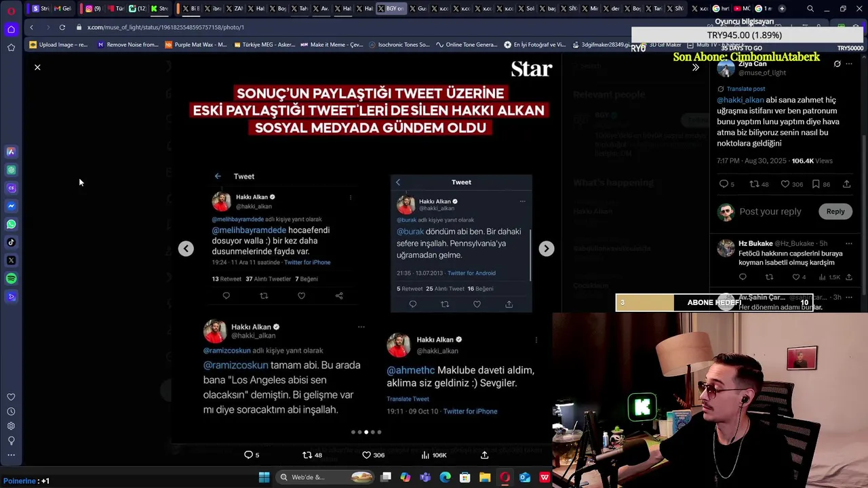Click the Opera GX home icon in the sidebar
Image resolution: width=868 pixels, height=488 pixels.
[x=11, y=29]
